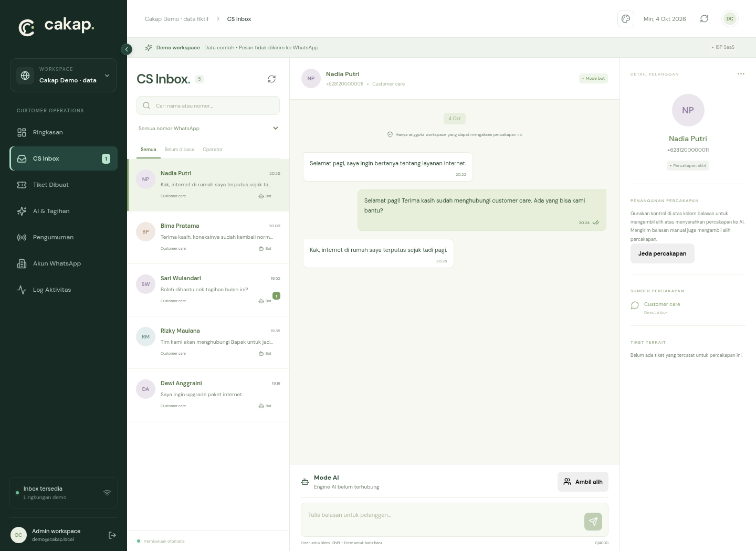Viewport: 756px width, 551px height.
Task: Refresh the CS Inbox list
Action: 271,79
